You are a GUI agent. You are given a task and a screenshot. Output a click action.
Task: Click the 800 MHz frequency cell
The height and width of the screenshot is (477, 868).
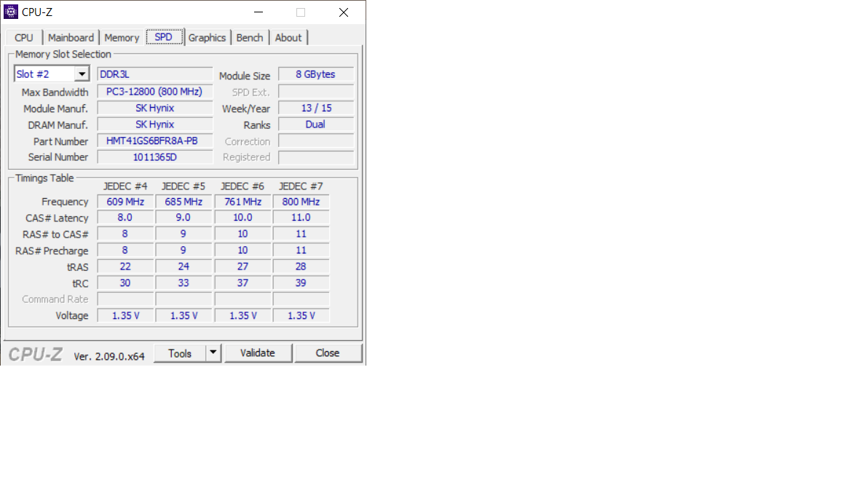coord(301,202)
